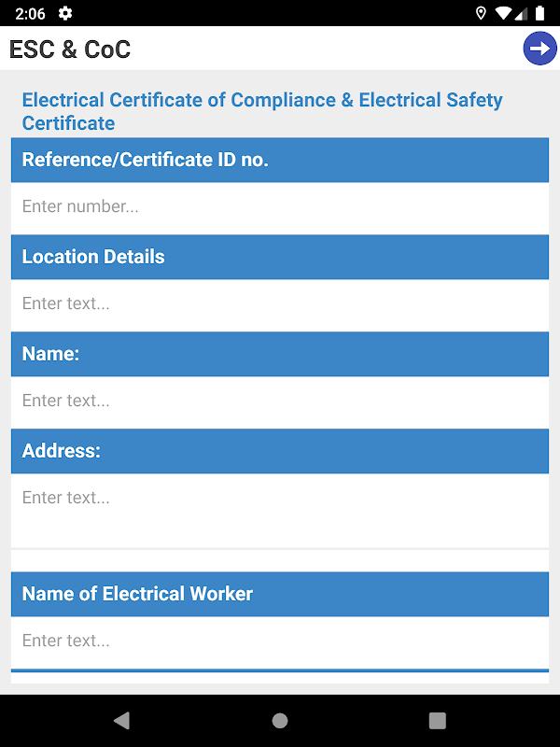This screenshot has width=560, height=747.
Task: Tap the Address text area
Action: click(x=280, y=509)
